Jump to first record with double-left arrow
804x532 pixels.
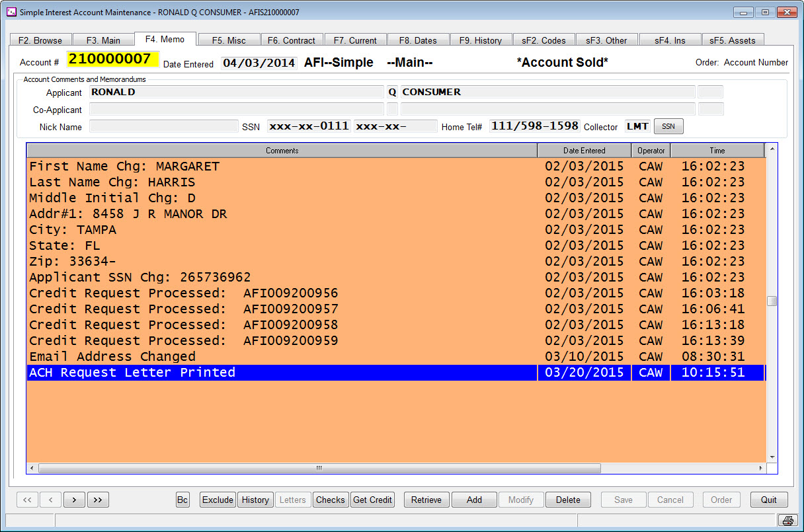coord(27,500)
